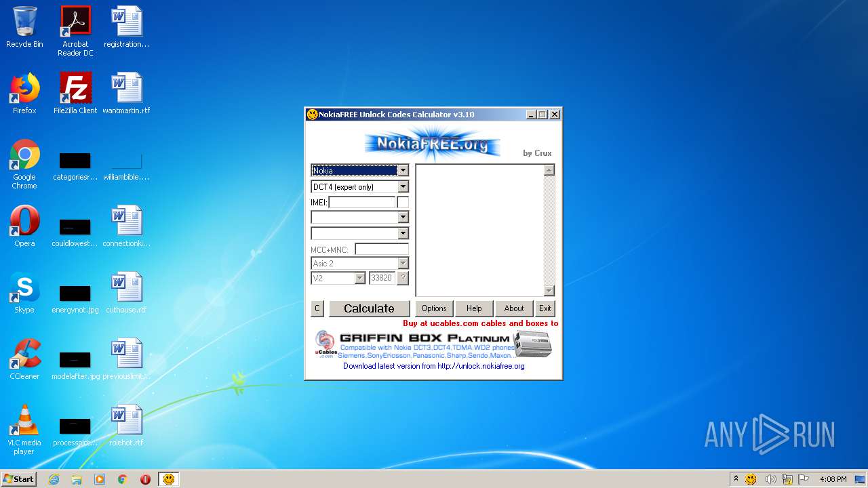868x488 pixels.
Task: Open Acrobat Reader DC shortcut
Action: pos(75,31)
